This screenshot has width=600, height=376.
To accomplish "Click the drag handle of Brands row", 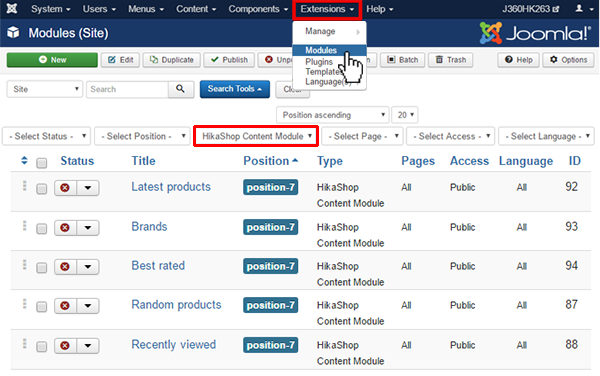I will click(24, 226).
